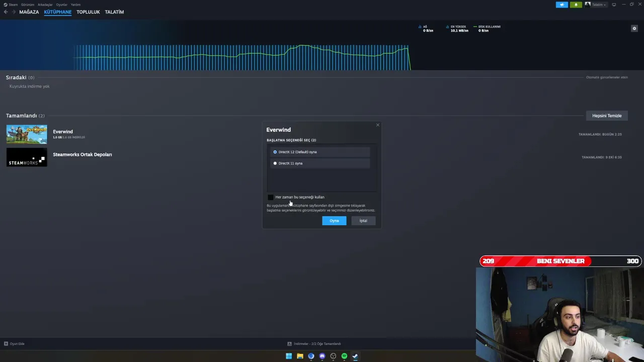Viewport: 644px width, 362px height.
Task: Click Steamworks completion date '9 EKİ 6:35'
Action: point(602,157)
